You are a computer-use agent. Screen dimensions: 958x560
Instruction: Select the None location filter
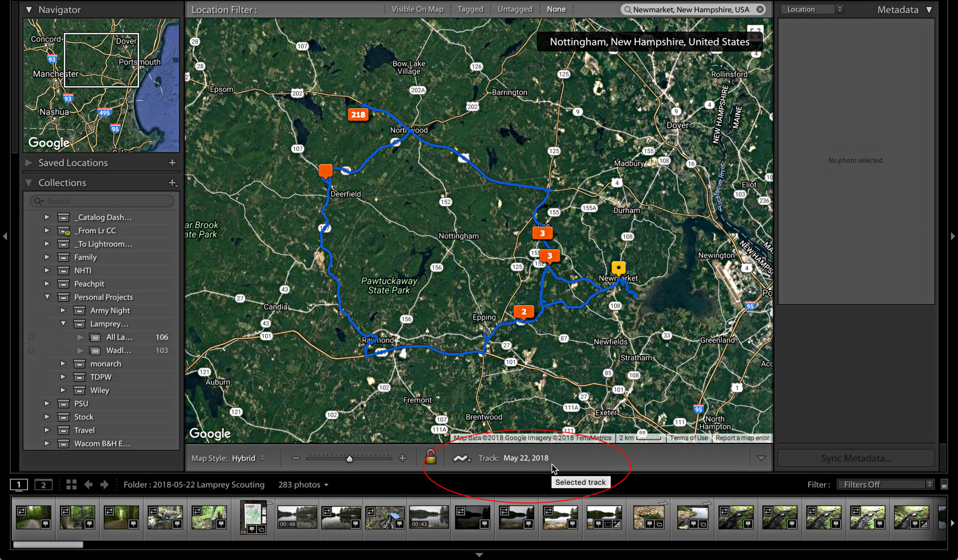pos(556,9)
